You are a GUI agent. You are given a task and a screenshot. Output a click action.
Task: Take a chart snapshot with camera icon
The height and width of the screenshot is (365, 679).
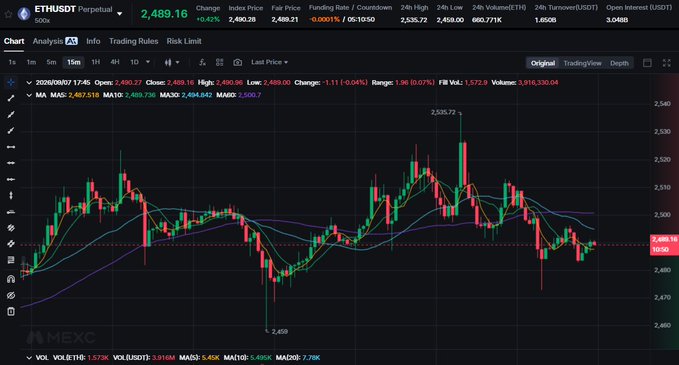[237, 62]
